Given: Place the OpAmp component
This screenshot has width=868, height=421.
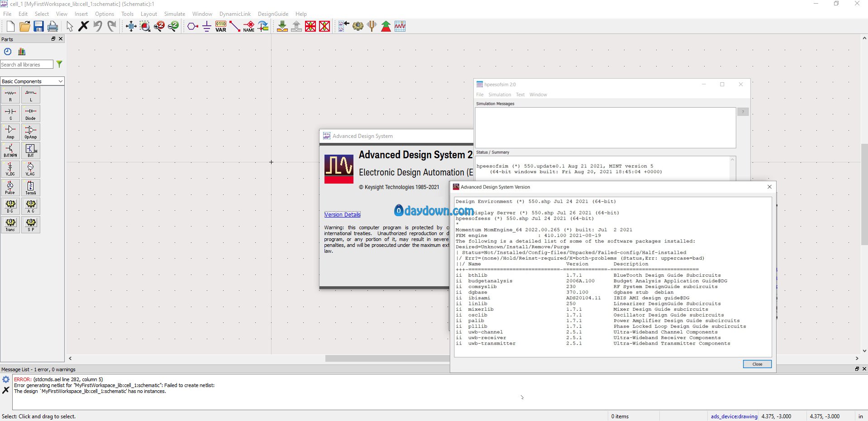Looking at the screenshot, I should tap(31, 132).
